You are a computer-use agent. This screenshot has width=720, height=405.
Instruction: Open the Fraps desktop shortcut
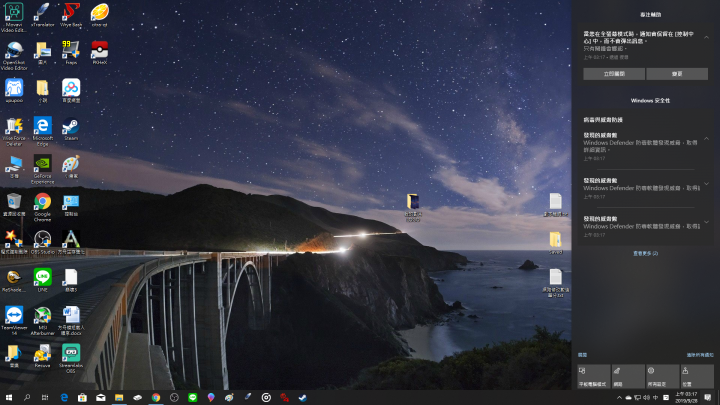(71, 52)
